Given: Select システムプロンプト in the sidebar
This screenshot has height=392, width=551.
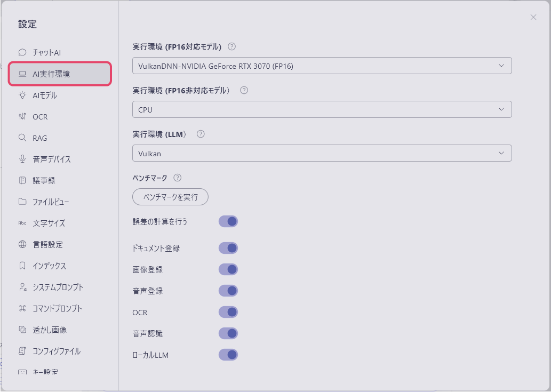Looking at the screenshot, I should pyautogui.click(x=53, y=287).
